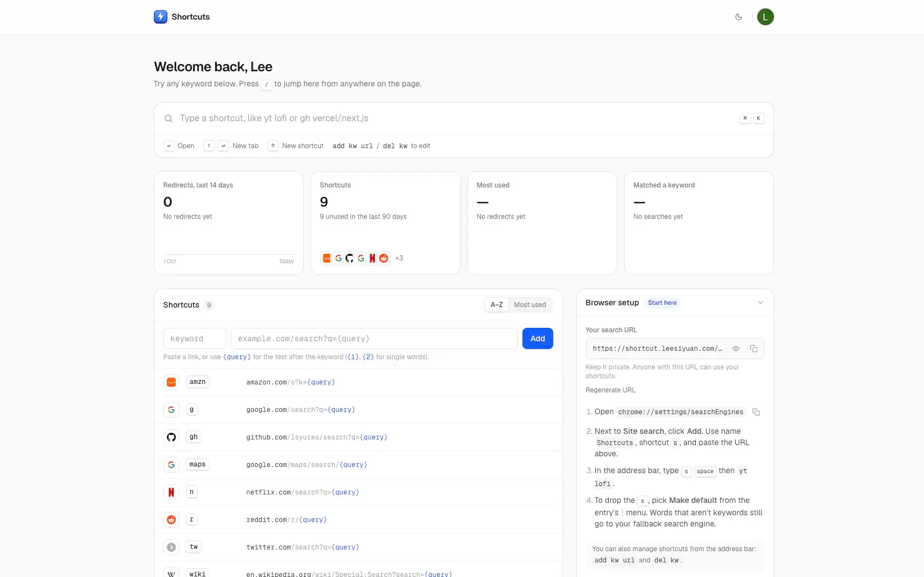
Task: Click the Most used stat card
Action: pyautogui.click(x=542, y=223)
